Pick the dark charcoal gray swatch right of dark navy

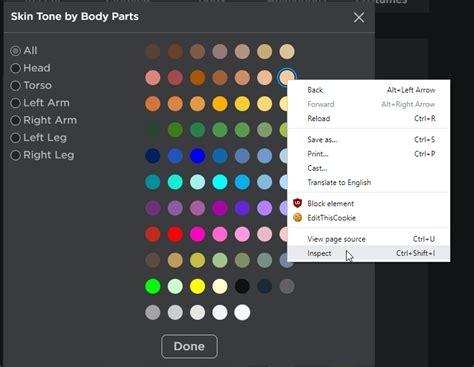pos(287,286)
